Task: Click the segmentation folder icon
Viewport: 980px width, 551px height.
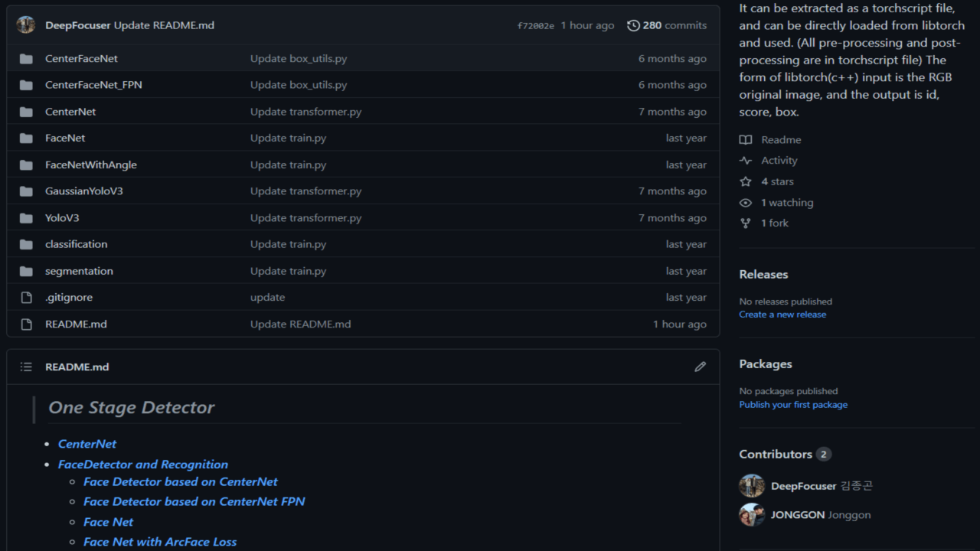Action: point(26,271)
